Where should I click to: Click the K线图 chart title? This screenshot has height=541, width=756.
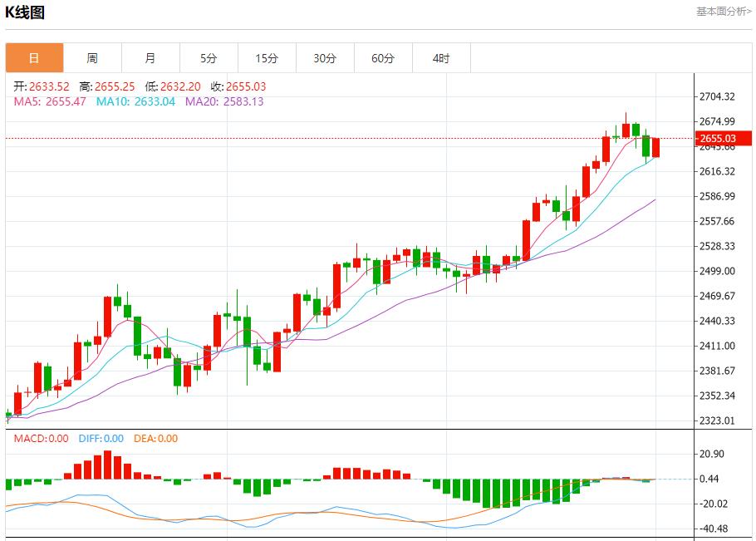[x=25, y=12]
